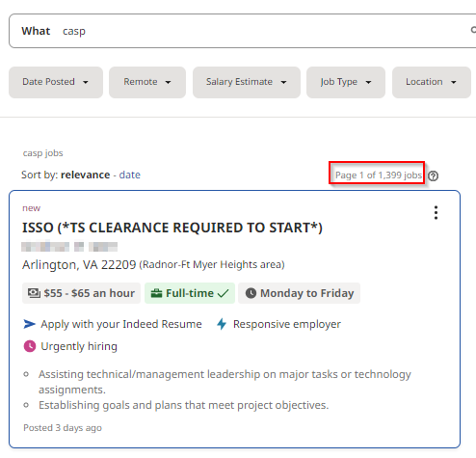Click the Urgently hiring clock icon

[x=30, y=346]
